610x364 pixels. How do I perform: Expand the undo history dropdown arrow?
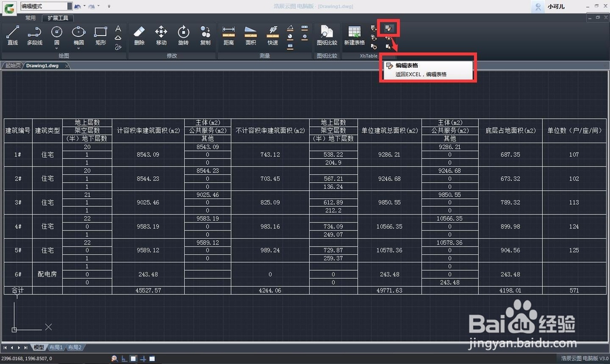pos(84,6)
